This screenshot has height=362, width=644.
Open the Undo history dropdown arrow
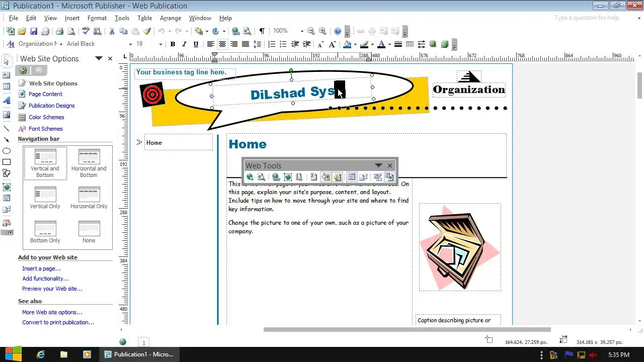click(x=169, y=31)
